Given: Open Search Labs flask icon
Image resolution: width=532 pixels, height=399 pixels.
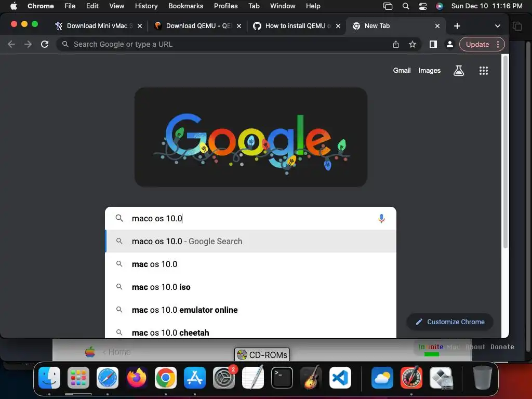Looking at the screenshot, I should coord(458,71).
